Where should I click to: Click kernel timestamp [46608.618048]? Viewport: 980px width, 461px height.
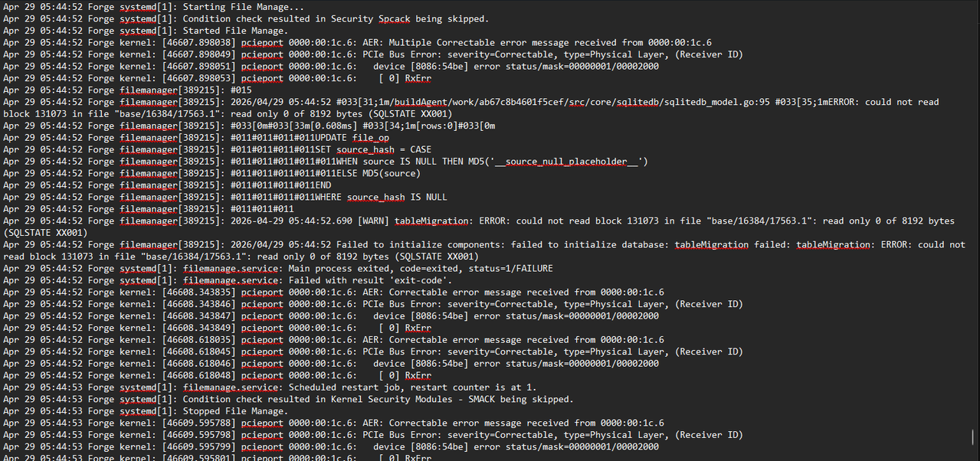199,375
